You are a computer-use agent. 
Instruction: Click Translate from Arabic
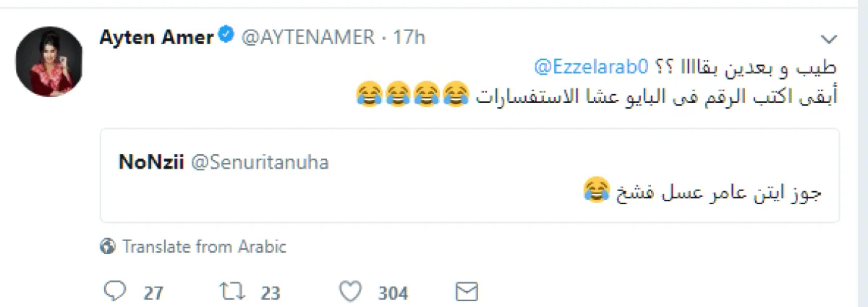(204, 247)
